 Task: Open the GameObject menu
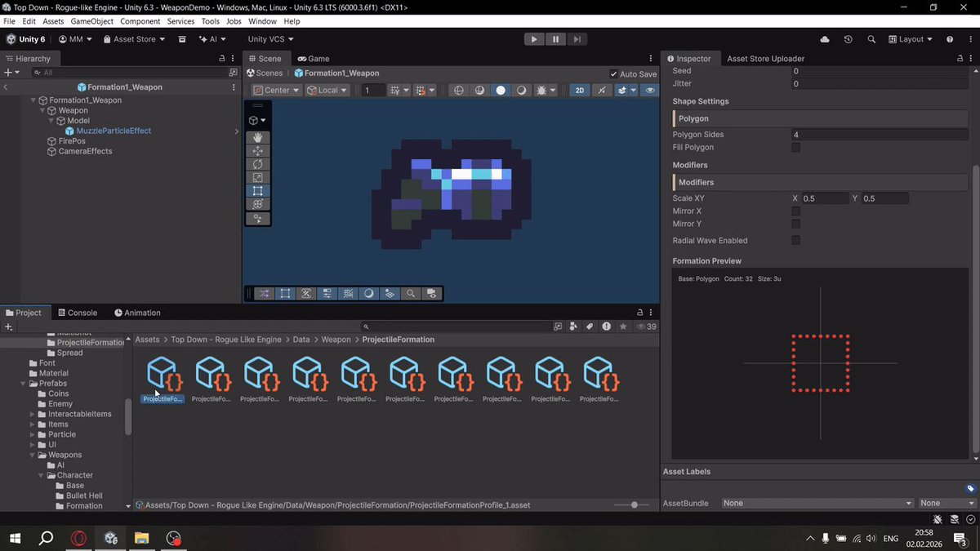click(92, 21)
